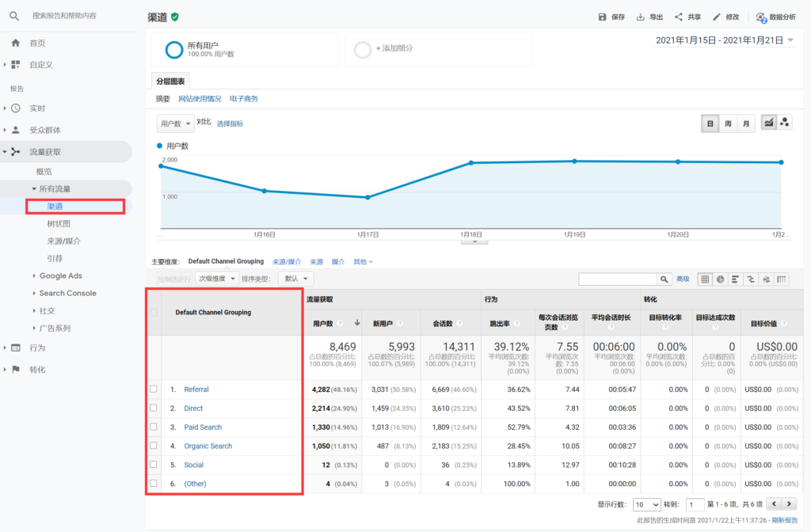Select the performance bar view icon

(735, 279)
